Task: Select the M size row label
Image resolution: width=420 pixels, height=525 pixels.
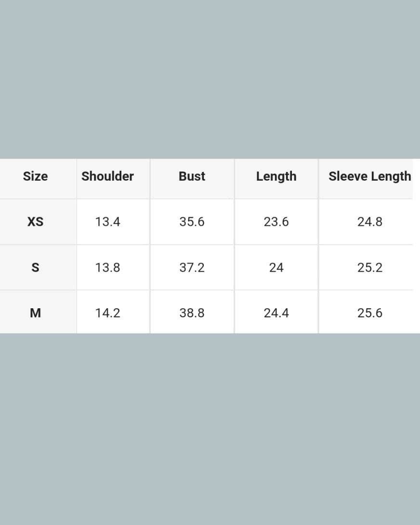Action: coord(35,313)
